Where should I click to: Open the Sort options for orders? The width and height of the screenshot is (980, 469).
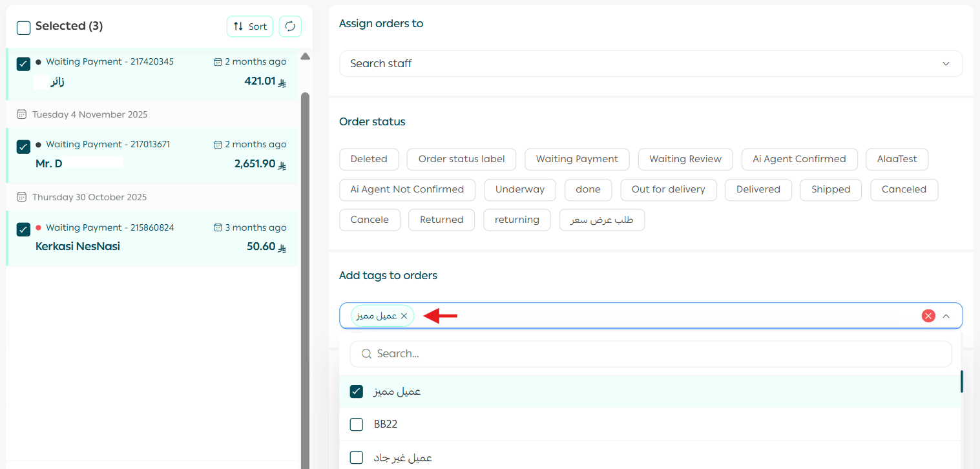(250, 26)
